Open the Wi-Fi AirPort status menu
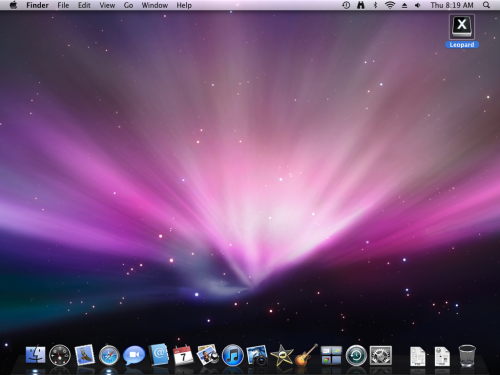This screenshot has height=375, width=500. (x=390, y=5)
